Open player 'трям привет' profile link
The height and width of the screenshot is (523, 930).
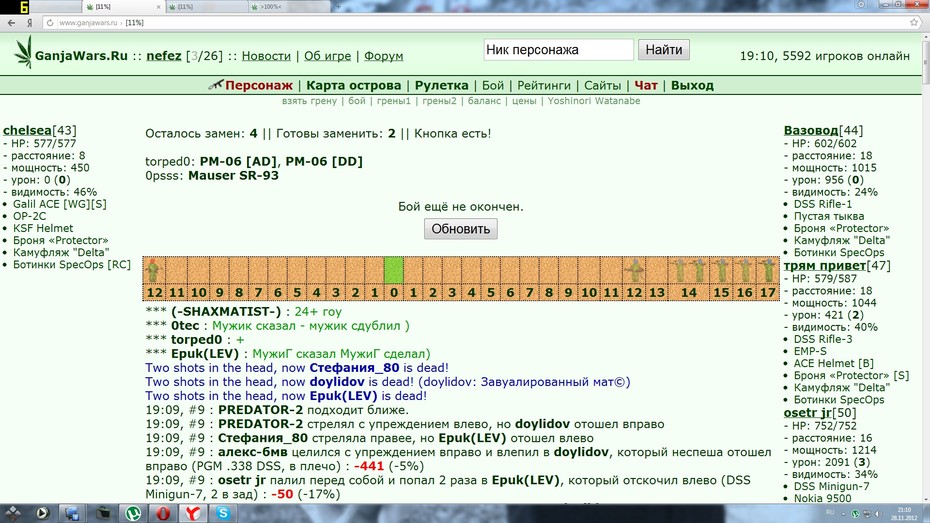(x=825, y=265)
